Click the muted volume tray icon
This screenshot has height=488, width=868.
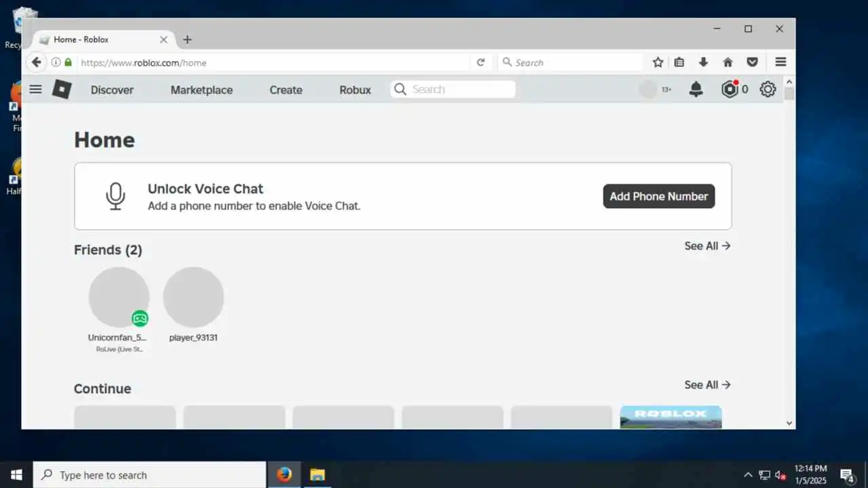(781, 475)
